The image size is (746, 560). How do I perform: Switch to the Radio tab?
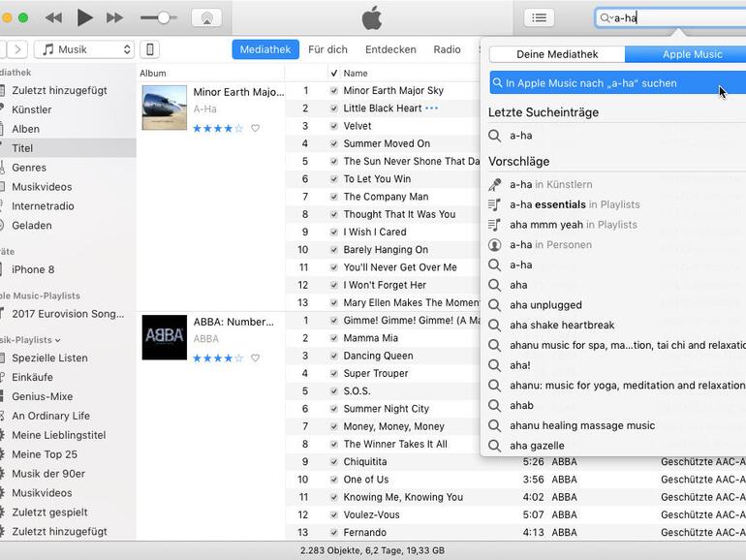(447, 49)
